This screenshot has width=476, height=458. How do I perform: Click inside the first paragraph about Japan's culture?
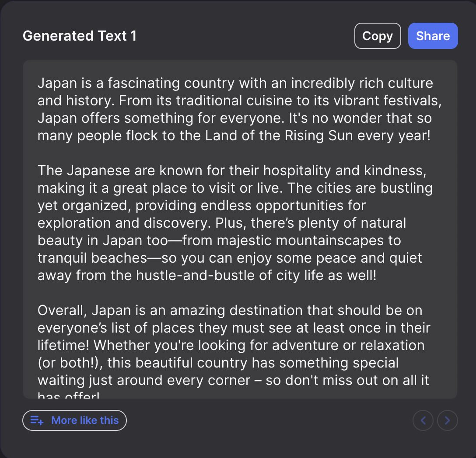click(x=239, y=109)
